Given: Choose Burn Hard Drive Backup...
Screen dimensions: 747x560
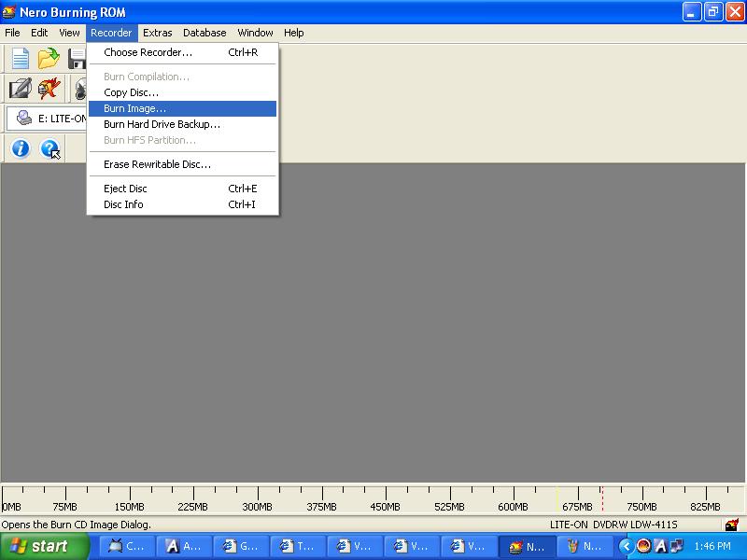Looking at the screenshot, I should (182, 124).
